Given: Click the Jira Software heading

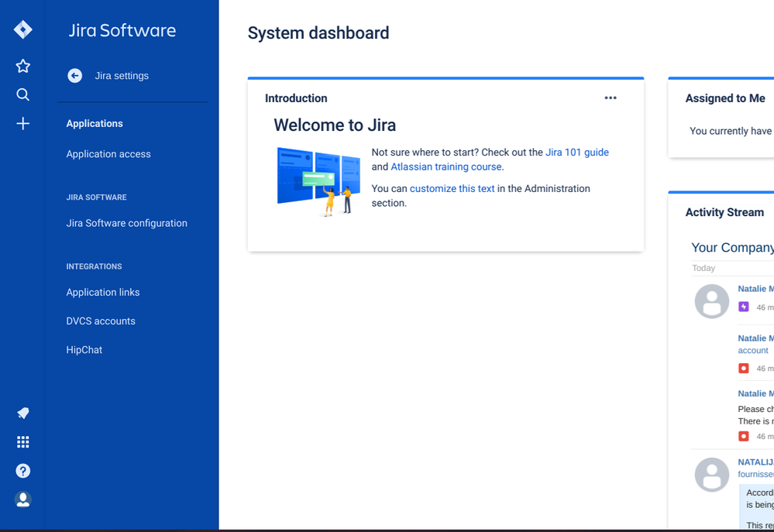Looking at the screenshot, I should pyautogui.click(x=122, y=30).
